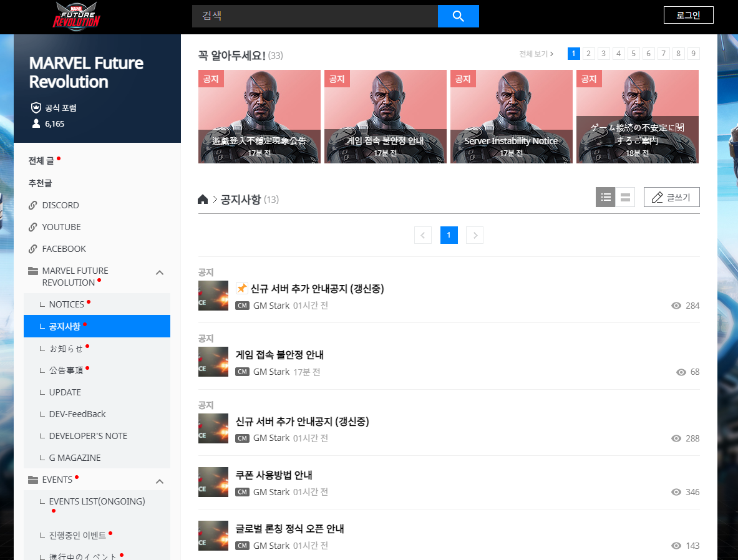Image resolution: width=738 pixels, height=560 pixels.
Task: Collapse the EVENTS section chevron
Action: (x=160, y=481)
